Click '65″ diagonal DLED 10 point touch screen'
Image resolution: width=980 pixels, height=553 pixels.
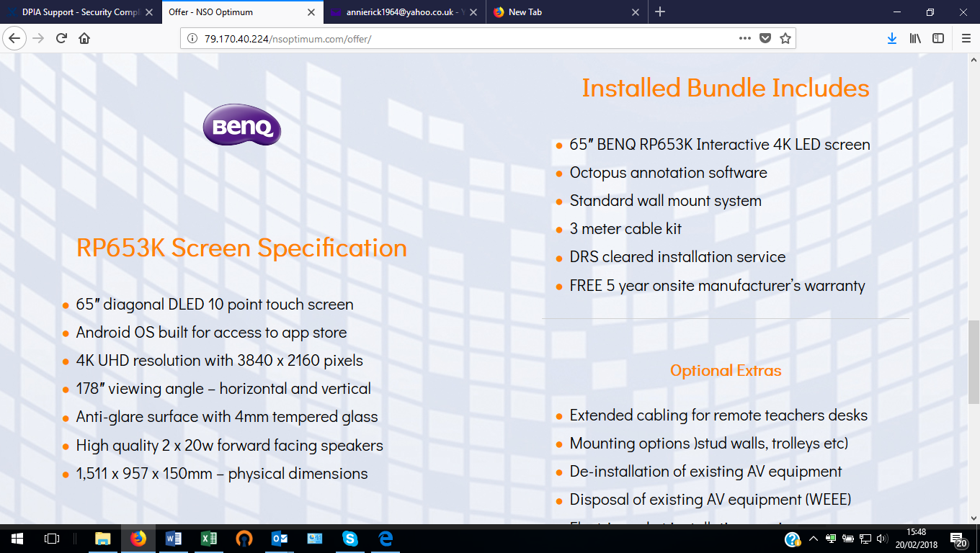(215, 305)
